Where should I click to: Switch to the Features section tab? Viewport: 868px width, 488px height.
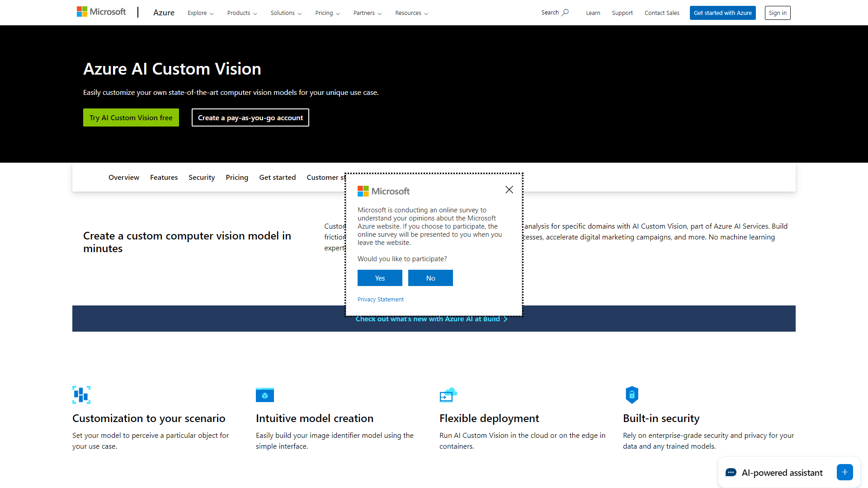pos(164,178)
